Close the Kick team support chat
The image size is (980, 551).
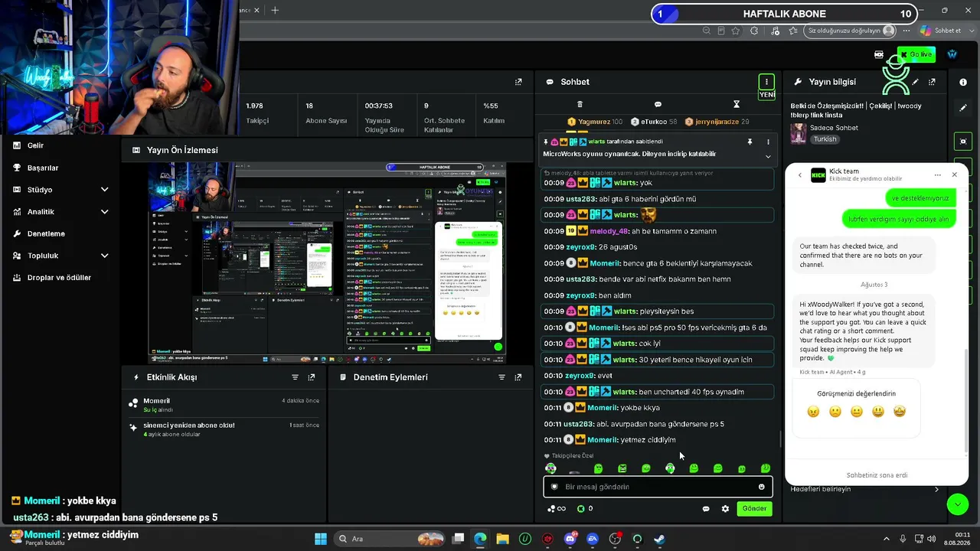pos(954,175)
